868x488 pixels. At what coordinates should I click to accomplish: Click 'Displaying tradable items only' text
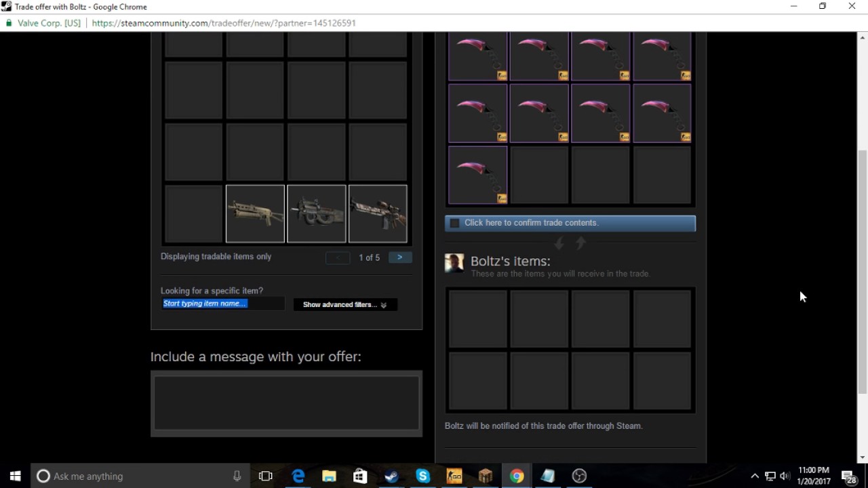pos(216,257)
